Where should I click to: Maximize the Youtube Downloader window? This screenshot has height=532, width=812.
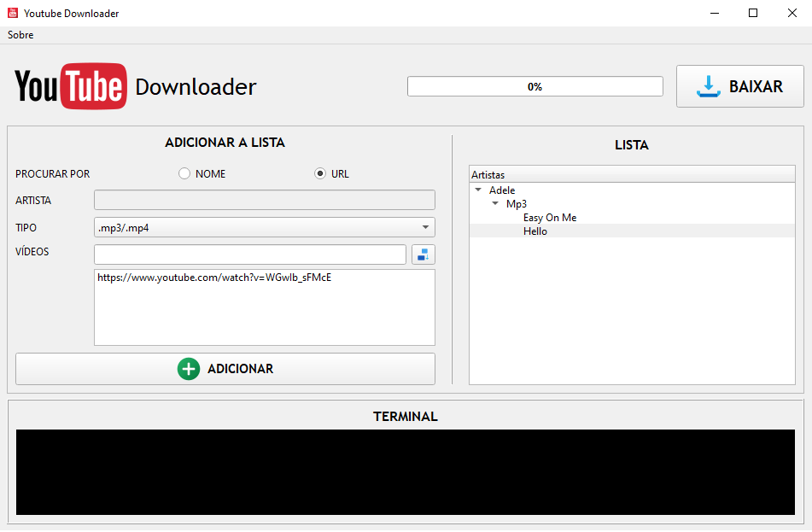point(753,13)
